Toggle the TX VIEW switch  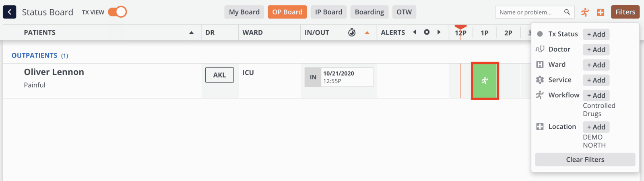click(117, 12)
